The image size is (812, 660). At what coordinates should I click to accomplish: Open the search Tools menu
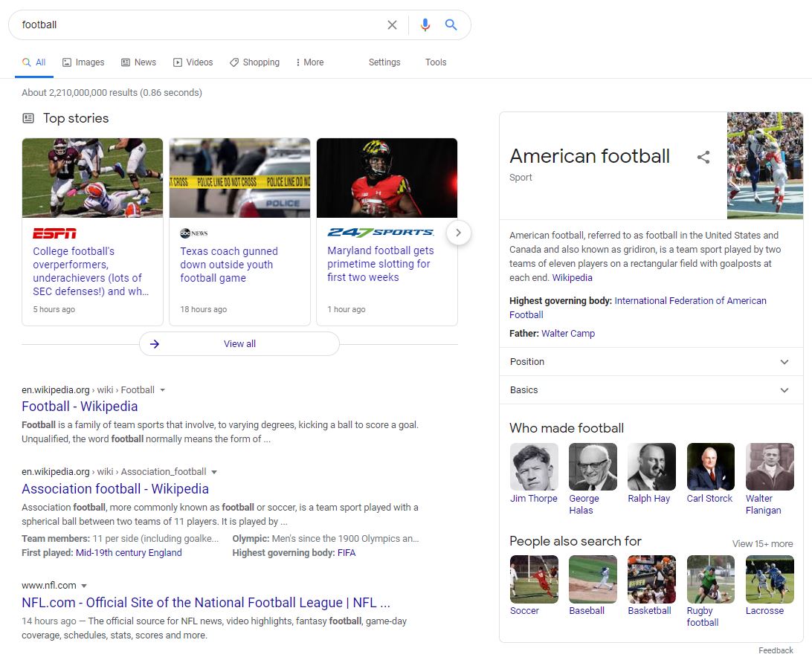click(436, 62)
